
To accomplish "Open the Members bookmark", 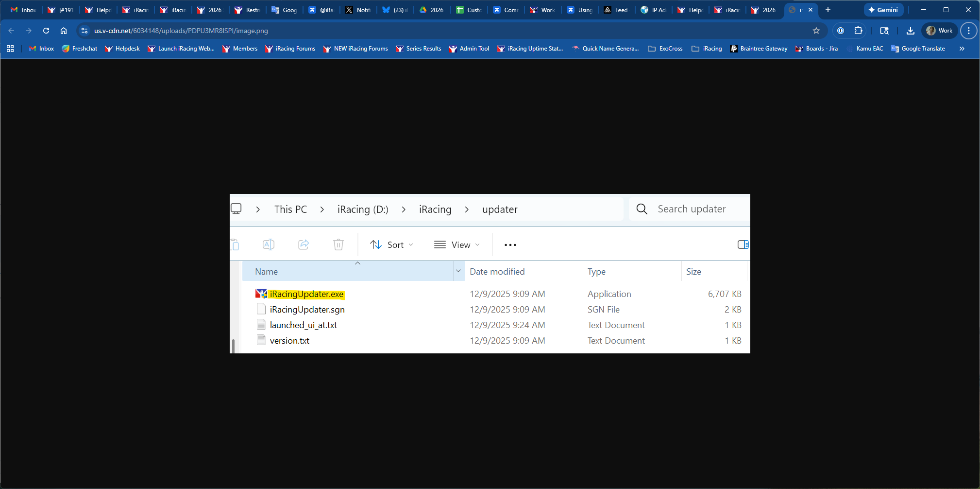I will click(x=240, y=49).
